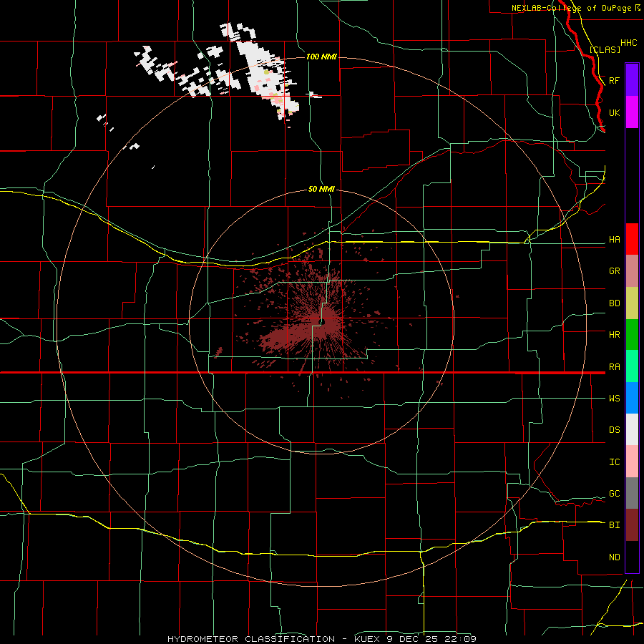The image size is (644, 644).
Task: Click the 'ND' legend label
Action: click(614, 557)
